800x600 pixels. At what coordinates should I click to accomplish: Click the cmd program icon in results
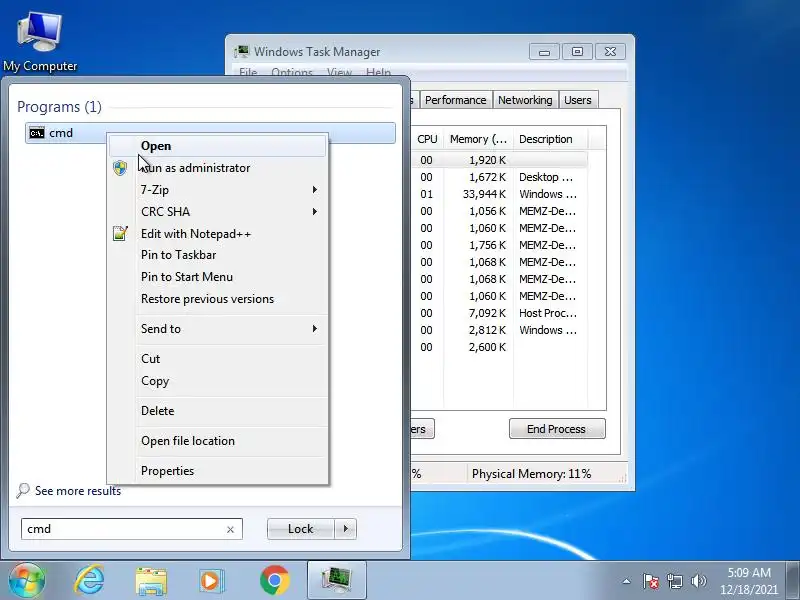coord(37,133)
